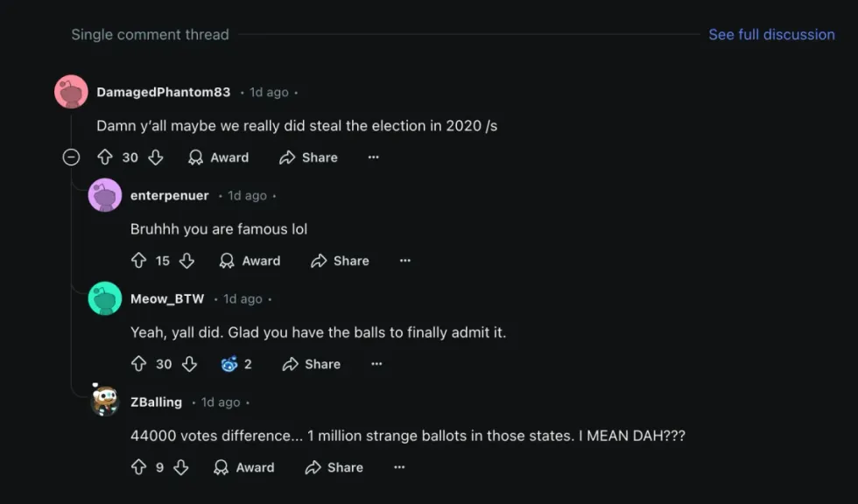Image resolution: width=858 pixels, height=504 pixels.
Task: Downvote Meow_BTW's reply
Action: (189, 364)
